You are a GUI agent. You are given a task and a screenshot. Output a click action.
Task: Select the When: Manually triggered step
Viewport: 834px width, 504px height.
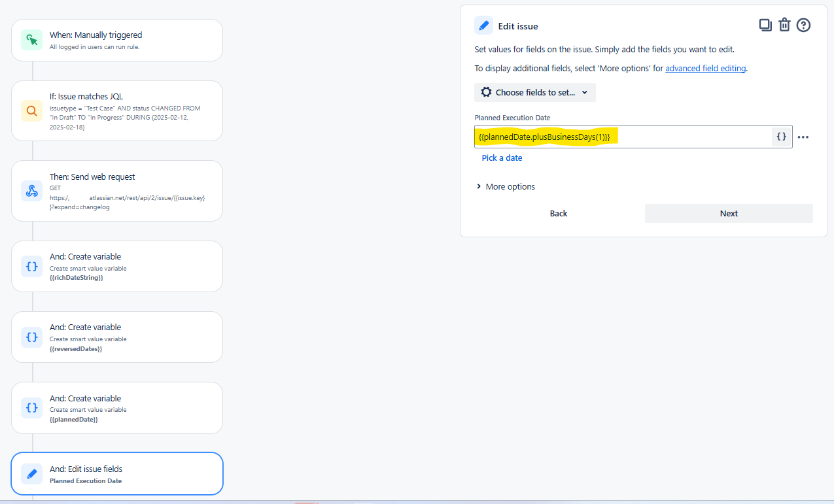pos(117,41)
